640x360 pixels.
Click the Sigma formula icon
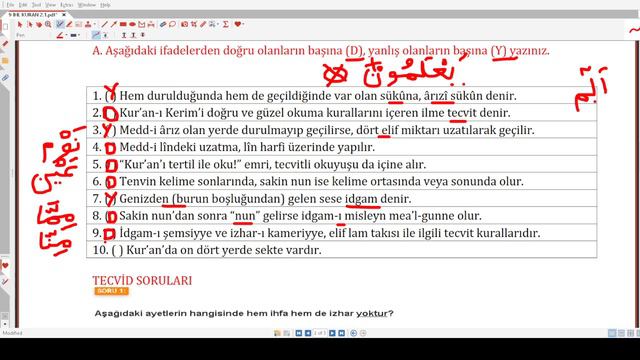tap(225, 24)
